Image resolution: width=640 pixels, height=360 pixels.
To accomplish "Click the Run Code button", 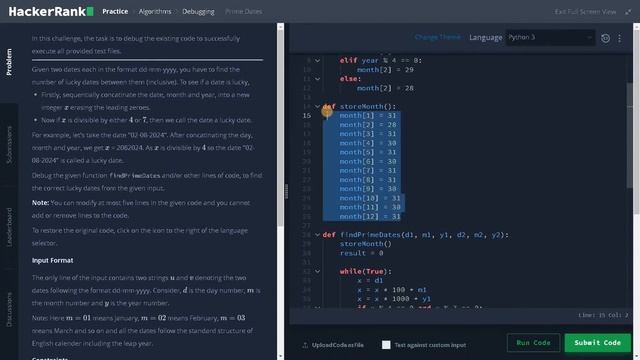I will (533, 343).
